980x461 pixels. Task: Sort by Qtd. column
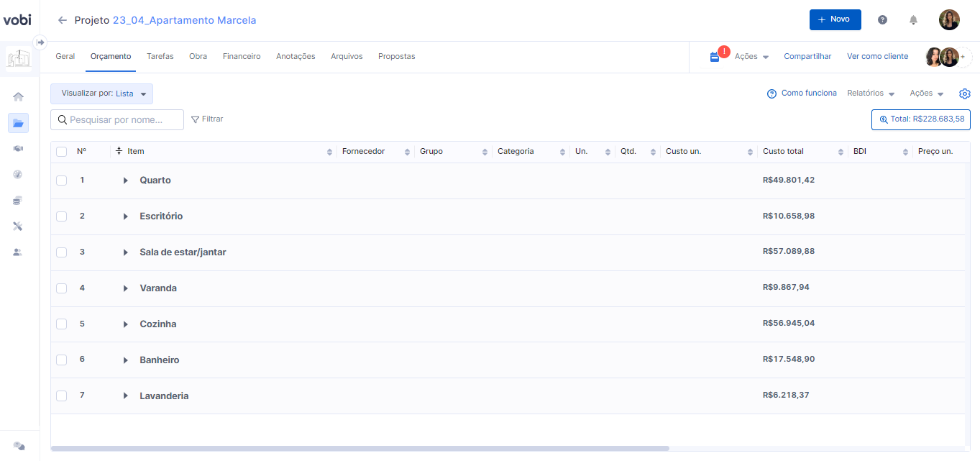pos(653,152)
